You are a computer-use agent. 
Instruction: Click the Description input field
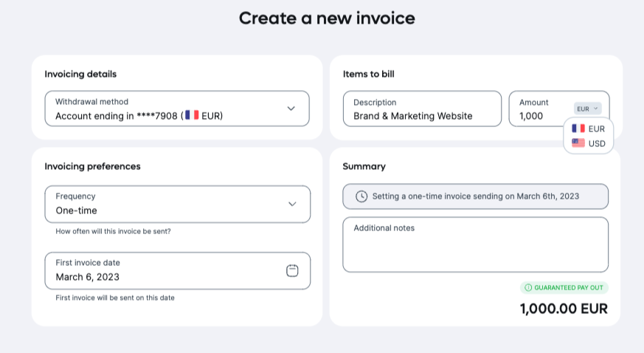click(422, 109)
